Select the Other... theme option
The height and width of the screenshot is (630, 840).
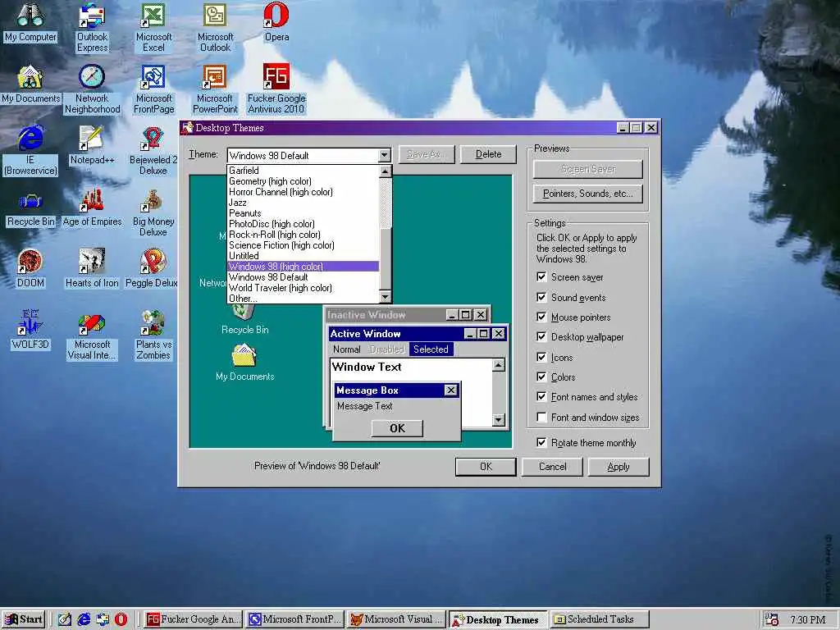304,299
